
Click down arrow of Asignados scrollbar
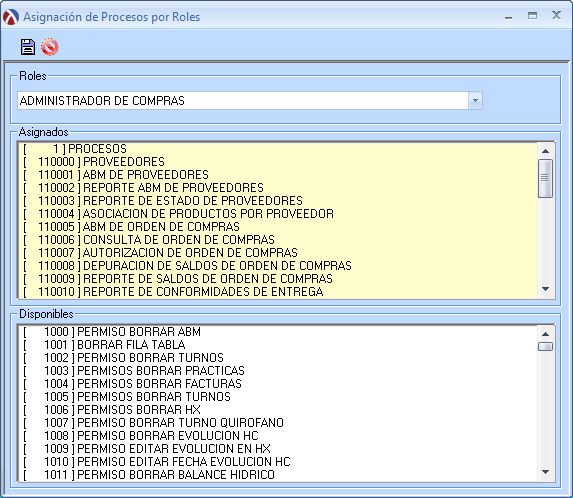(545, 289)
